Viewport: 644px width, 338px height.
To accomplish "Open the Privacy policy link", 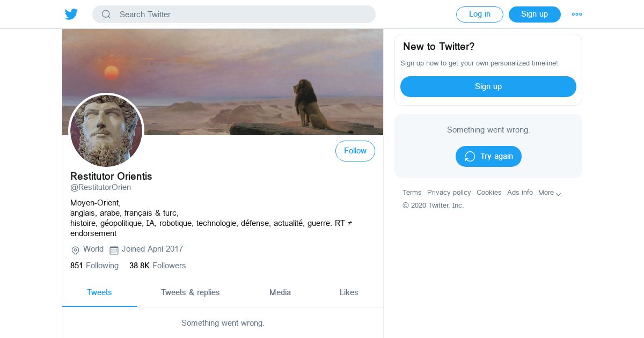I will [449, 193].
